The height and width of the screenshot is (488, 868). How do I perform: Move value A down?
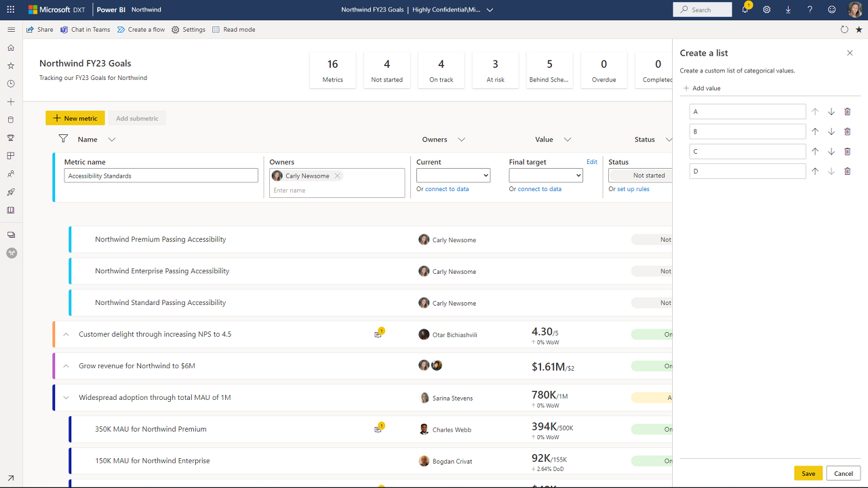[x=831, y=112]
